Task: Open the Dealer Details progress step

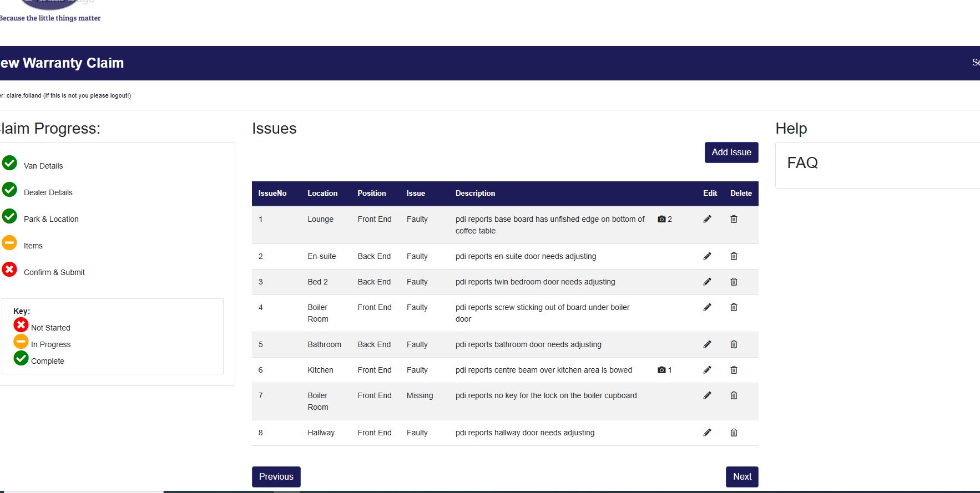Action: point(48,192)
